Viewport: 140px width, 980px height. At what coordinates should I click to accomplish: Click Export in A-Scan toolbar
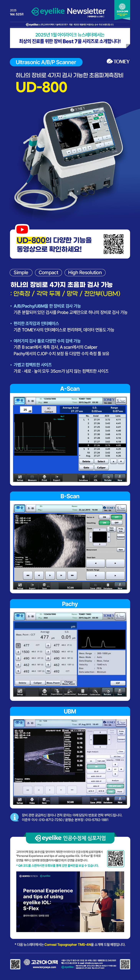tap(57, 478)
